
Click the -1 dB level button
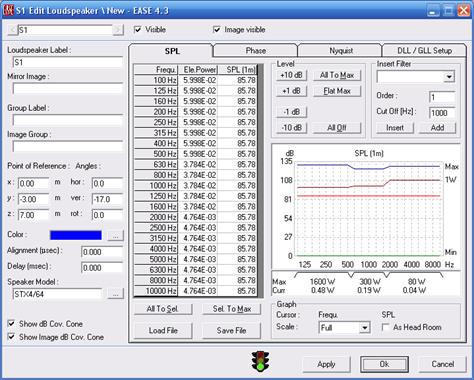[291, 112]
